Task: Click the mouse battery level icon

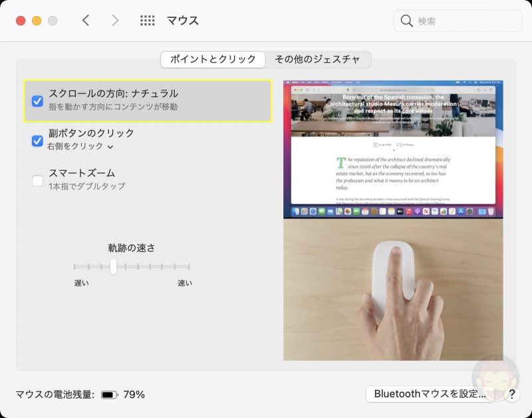Action: point(109,395)
